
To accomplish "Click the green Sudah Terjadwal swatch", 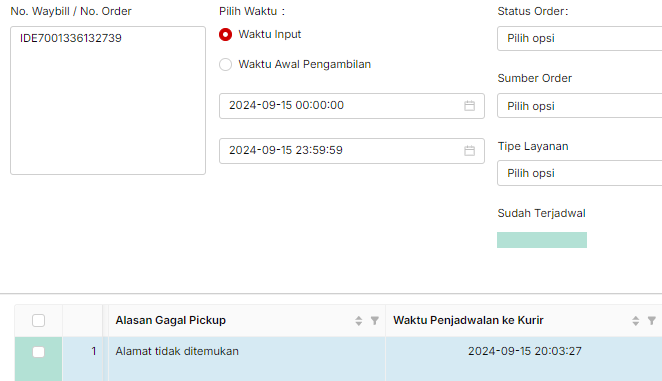I will point(542,240).
